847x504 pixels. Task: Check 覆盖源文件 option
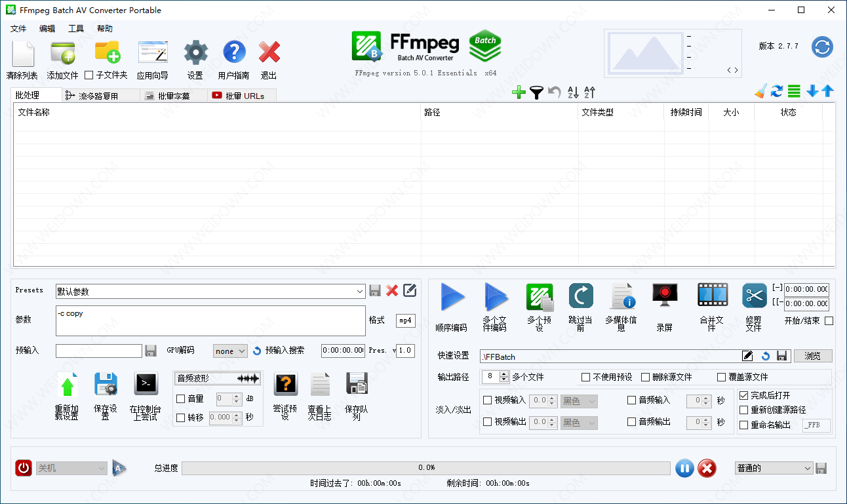722,377
